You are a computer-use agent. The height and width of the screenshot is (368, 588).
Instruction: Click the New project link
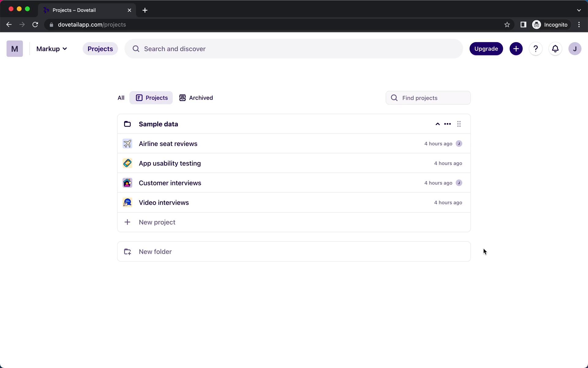point(157,222)
